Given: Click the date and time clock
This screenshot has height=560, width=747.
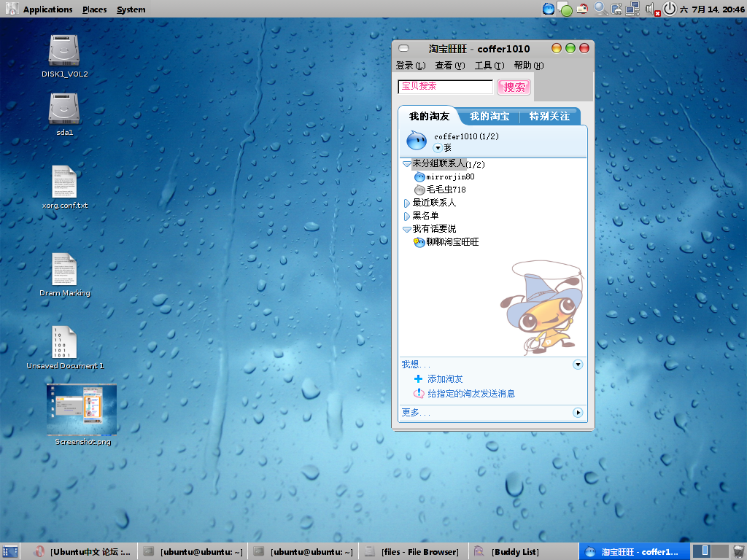Looking at the screenshot, I should click(x=712, y=9).
